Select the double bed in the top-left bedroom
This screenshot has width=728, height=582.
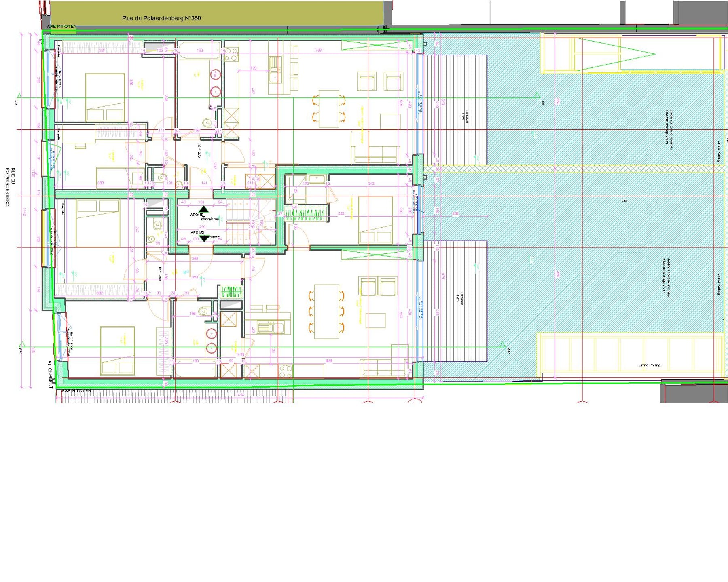[105, 97]
